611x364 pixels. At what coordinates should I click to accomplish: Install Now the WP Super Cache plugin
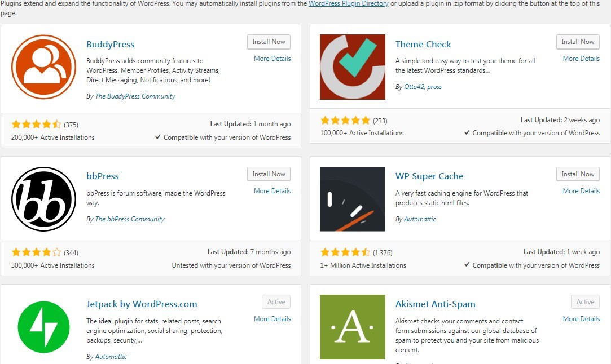(x=578, y=174)
